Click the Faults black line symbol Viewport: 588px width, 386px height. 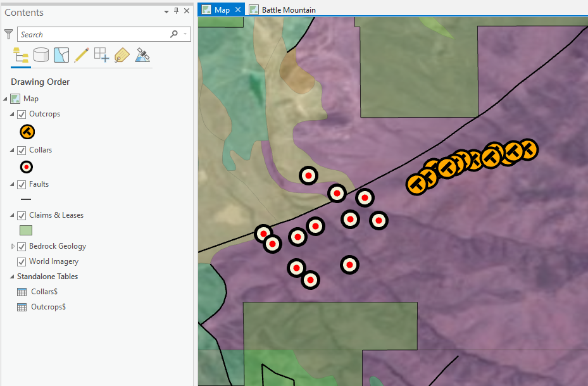(26, 199)
